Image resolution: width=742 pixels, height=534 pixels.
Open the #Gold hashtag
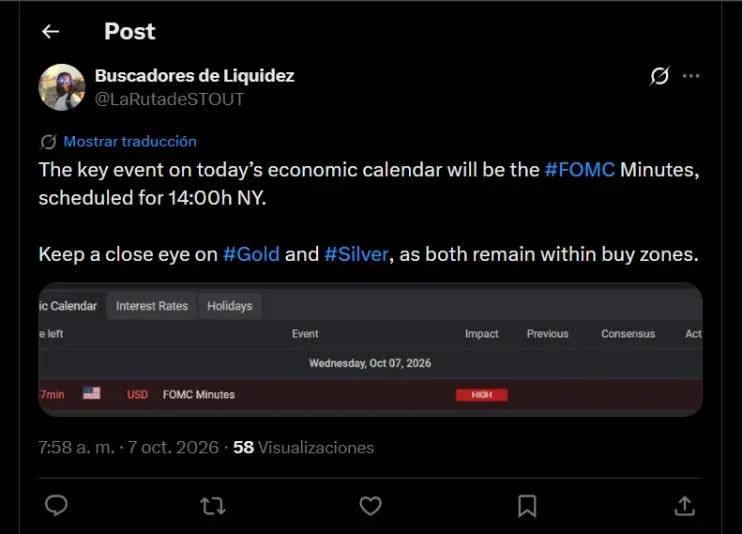click(x=251, y=254)
